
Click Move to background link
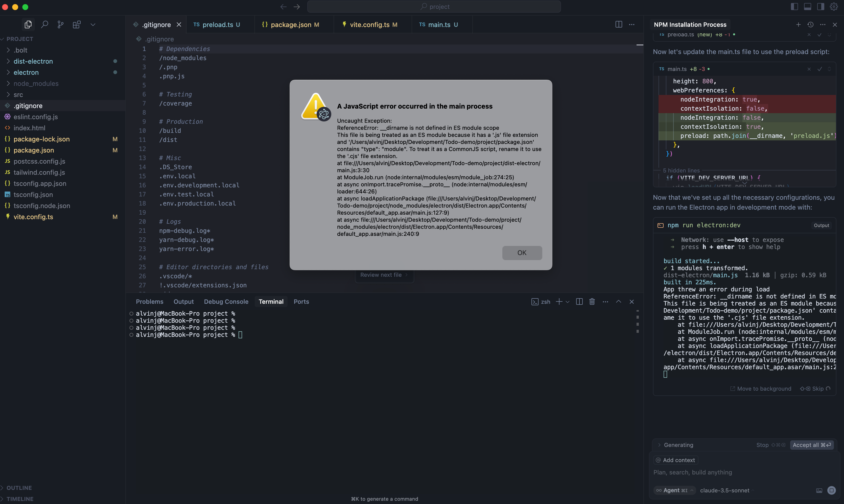point(760,389)
